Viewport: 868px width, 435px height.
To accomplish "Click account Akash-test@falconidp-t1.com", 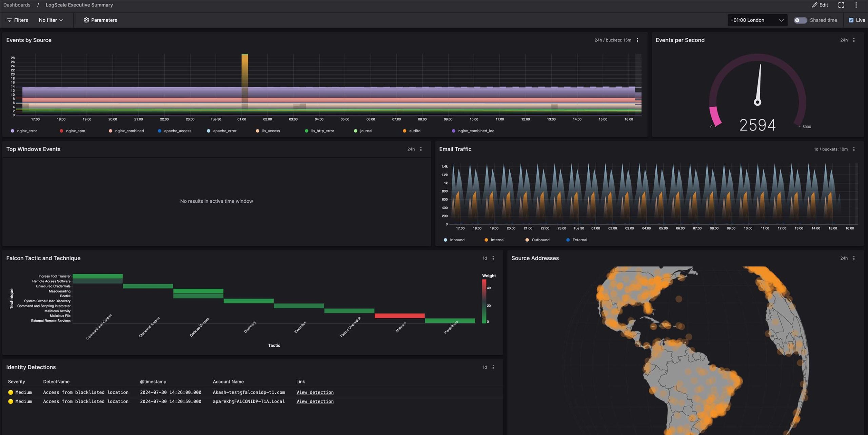I will click(249, 392).
